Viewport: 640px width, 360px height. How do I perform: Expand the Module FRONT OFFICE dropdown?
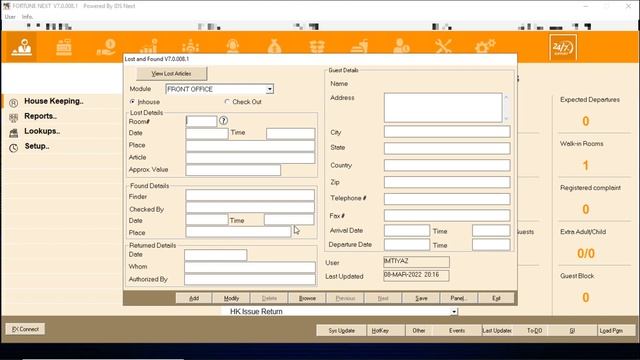pyautogui.click(x=270, y=89)
